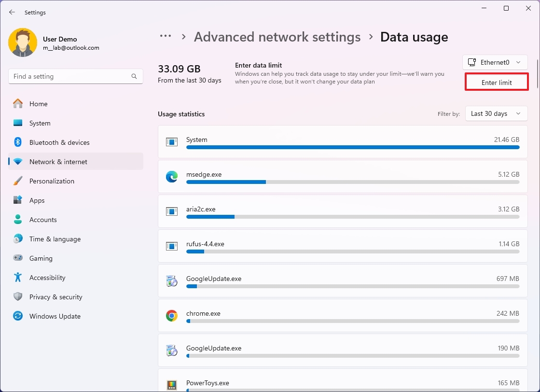This screenshot has height=392, width=540.
Task: Click the Windows Update sync icon
Action: [x=17, y=316]
